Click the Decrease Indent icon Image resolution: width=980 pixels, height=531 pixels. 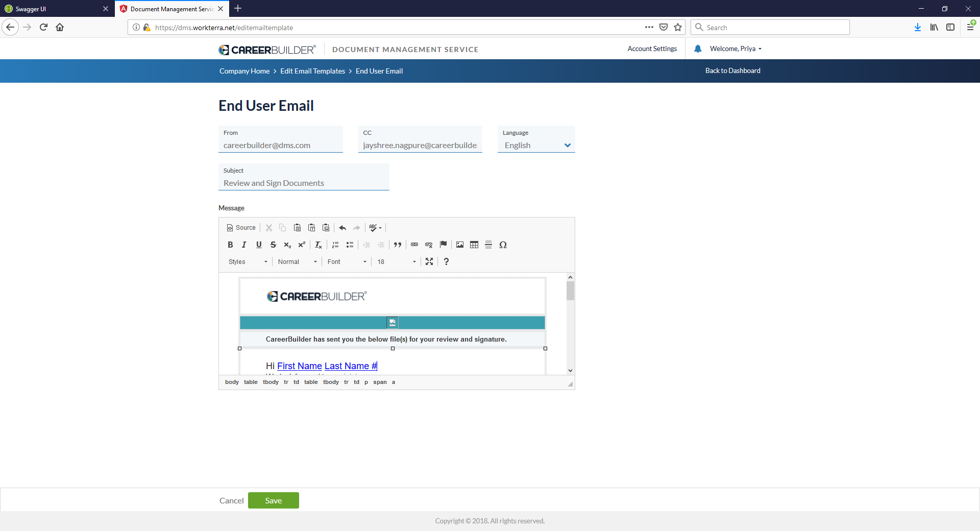click(x=366, y=245)
